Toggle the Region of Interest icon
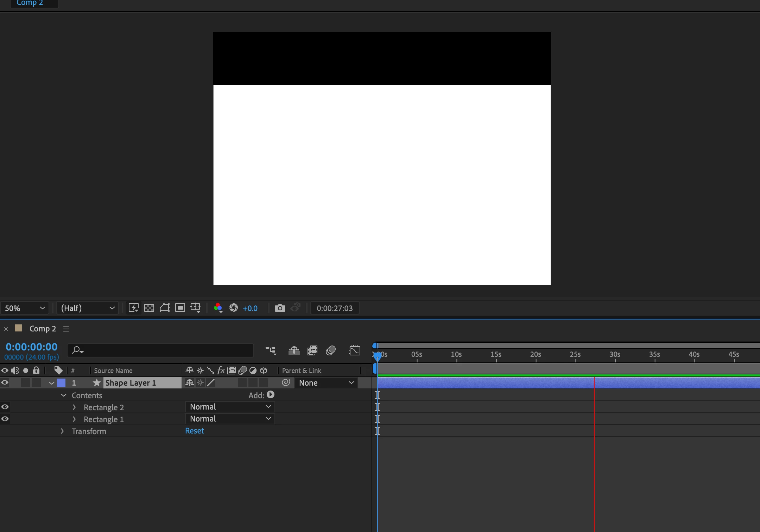The height and width of the screenshot is (532, 760). click(x=180, y=308)
